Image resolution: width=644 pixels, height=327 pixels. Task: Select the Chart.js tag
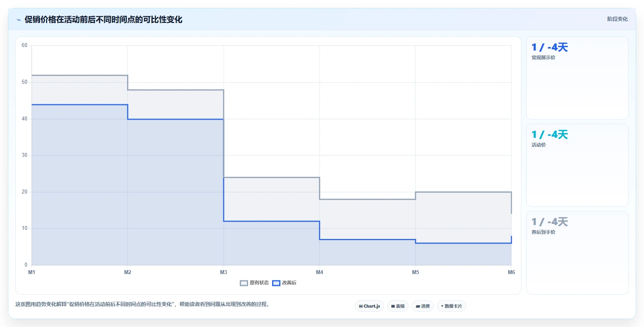[370, 306]
